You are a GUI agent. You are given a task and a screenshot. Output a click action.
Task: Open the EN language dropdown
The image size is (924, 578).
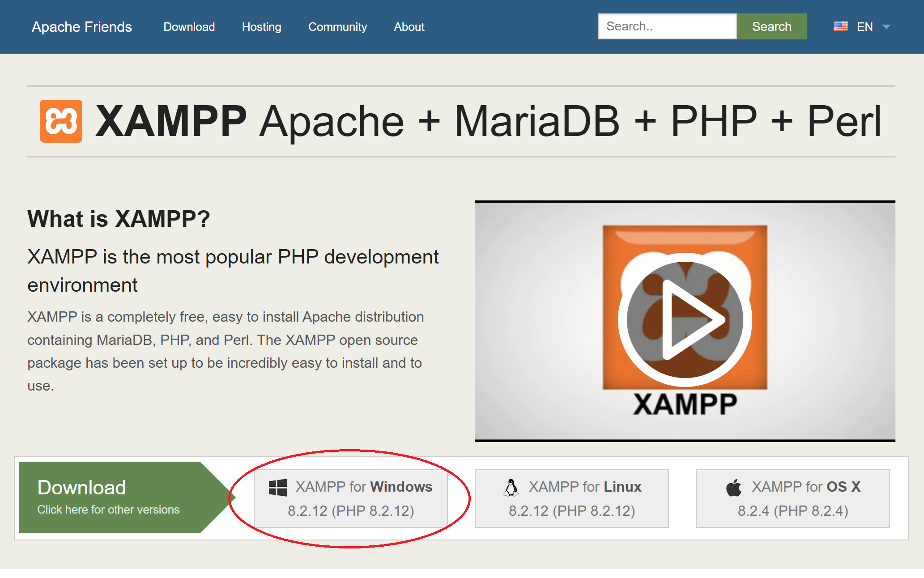(865, 26)
